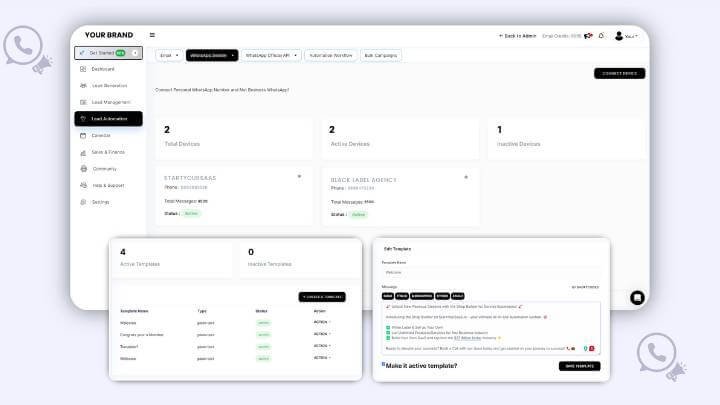
Task: Click the notification bell icon
Action: click(x=601, y=36)
